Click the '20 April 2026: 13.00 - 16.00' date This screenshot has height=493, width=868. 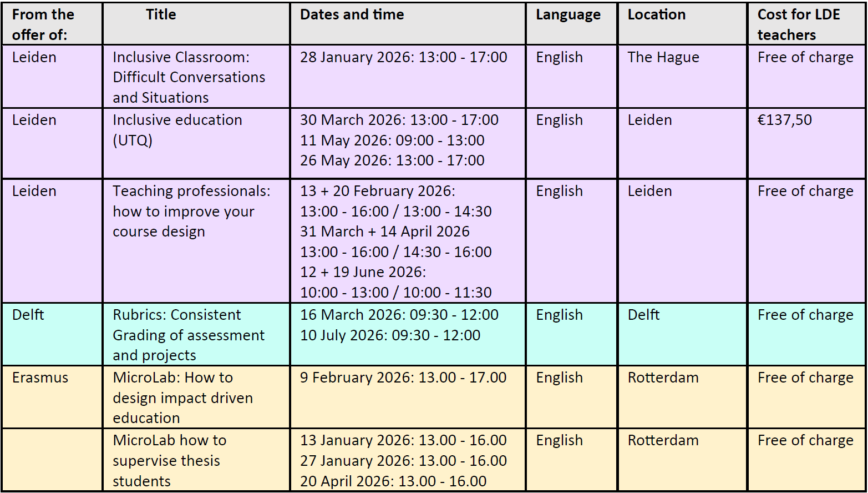[393, 481]
